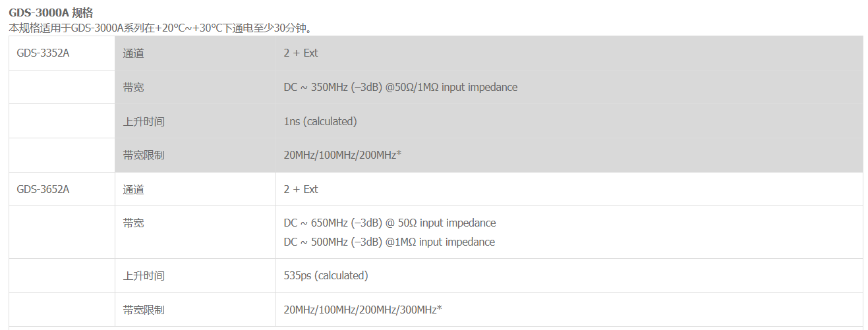Click the 1ns (calculated) value
The width and height of the screenshot is (868, 330).
tap(320, 122)
